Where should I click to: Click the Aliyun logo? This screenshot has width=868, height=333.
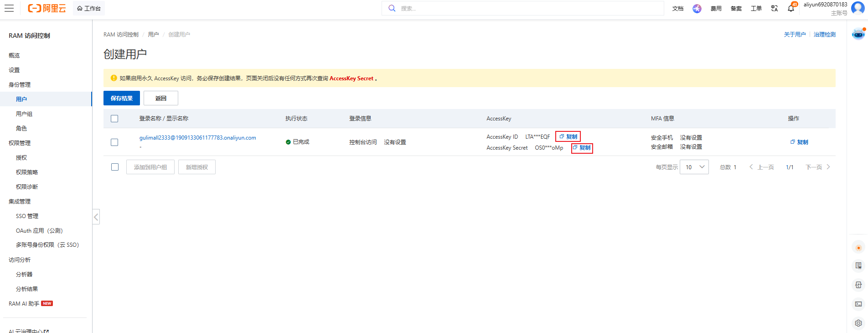click(x=47, y=8)
